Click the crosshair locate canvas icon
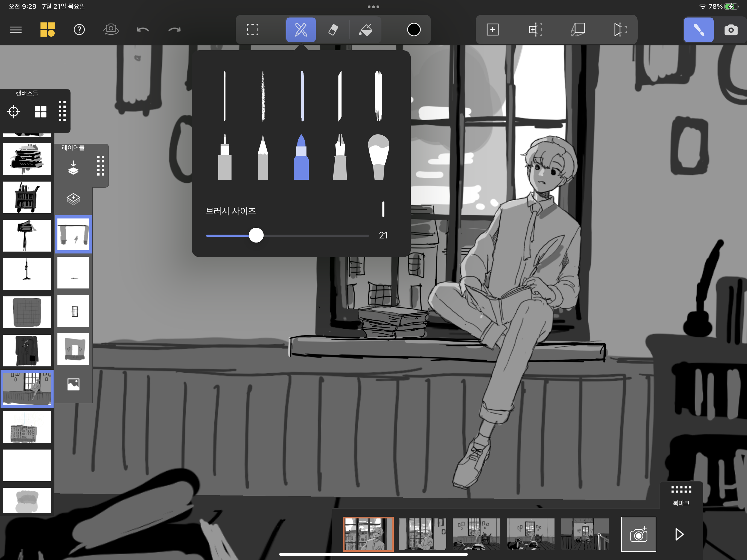 [x=13, y=112]
